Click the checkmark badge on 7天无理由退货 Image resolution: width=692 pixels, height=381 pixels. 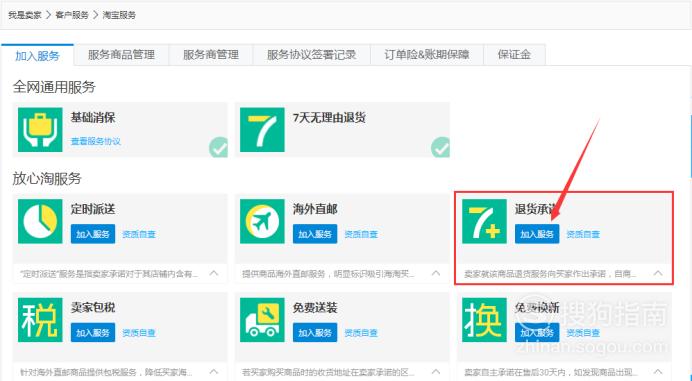pos(440,147)
